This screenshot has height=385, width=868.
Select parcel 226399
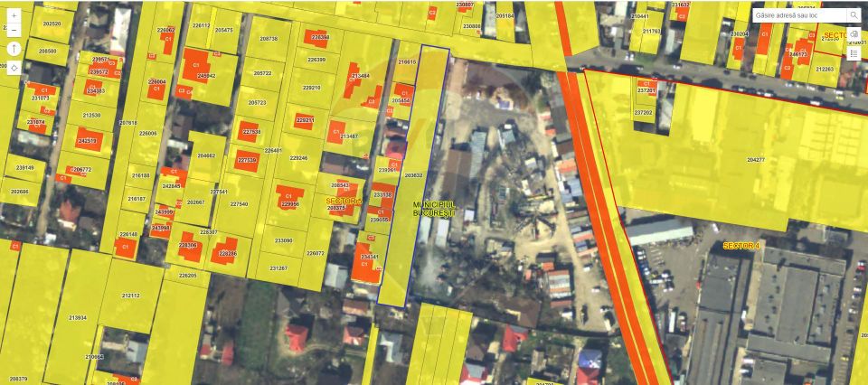(316, 60)
